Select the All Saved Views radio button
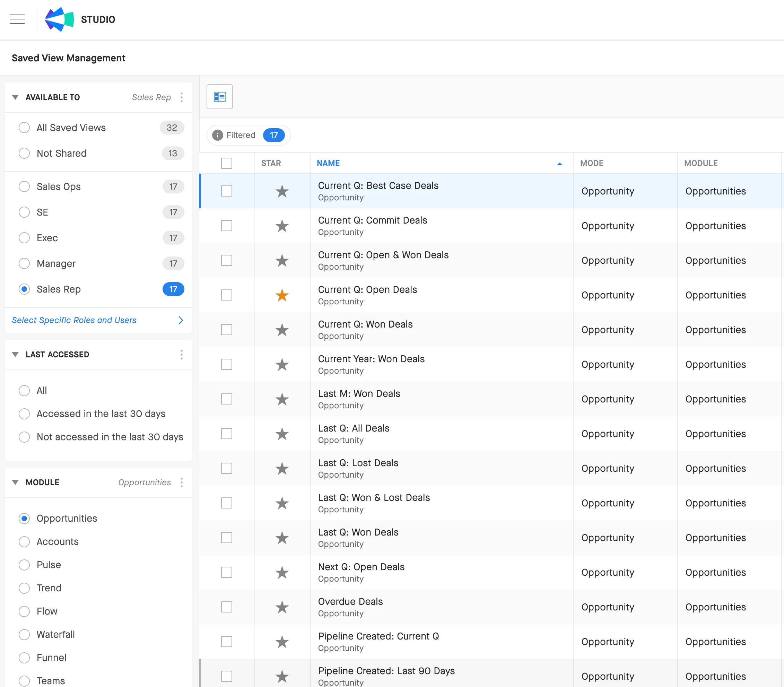Viewport: 784px width, 687px height. pyautogui.click(x=24, y=128)
